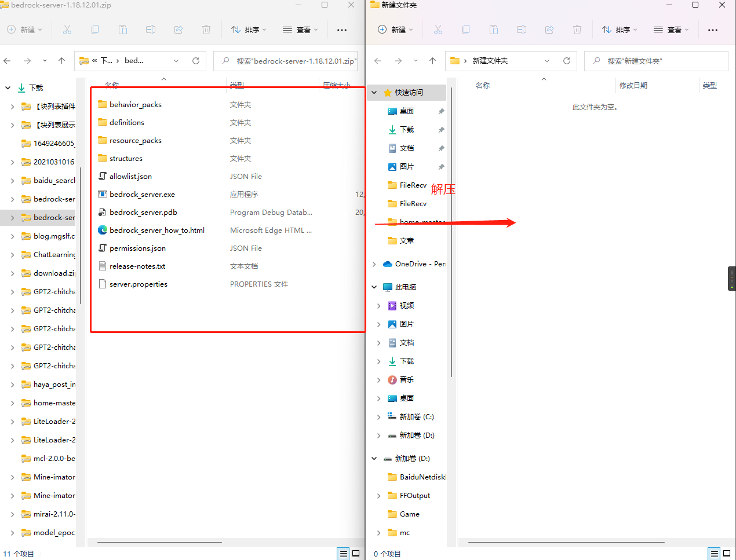Click the paste icon in left window toolbar
736x560 pixels.
click(123, 30)
